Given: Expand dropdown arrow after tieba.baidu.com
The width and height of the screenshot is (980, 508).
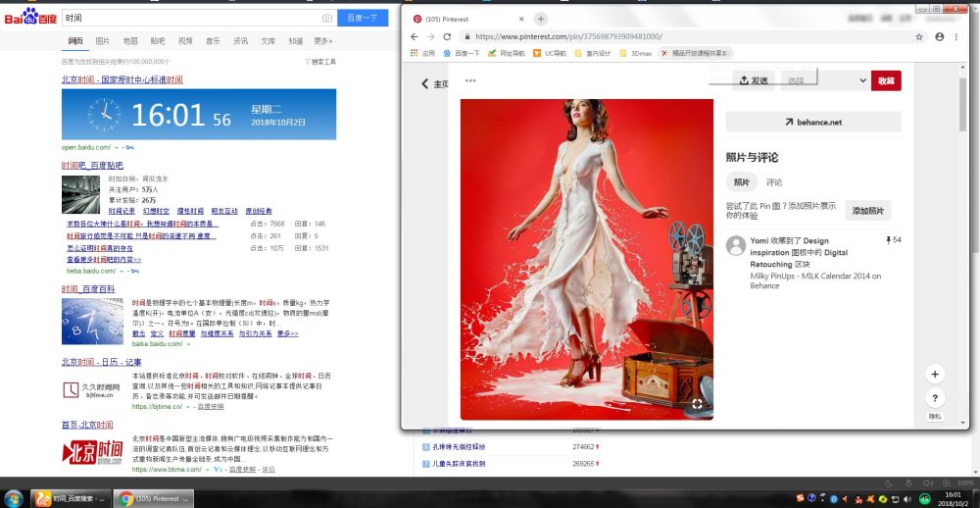Looking at the screenshot, I should (122, 271).
